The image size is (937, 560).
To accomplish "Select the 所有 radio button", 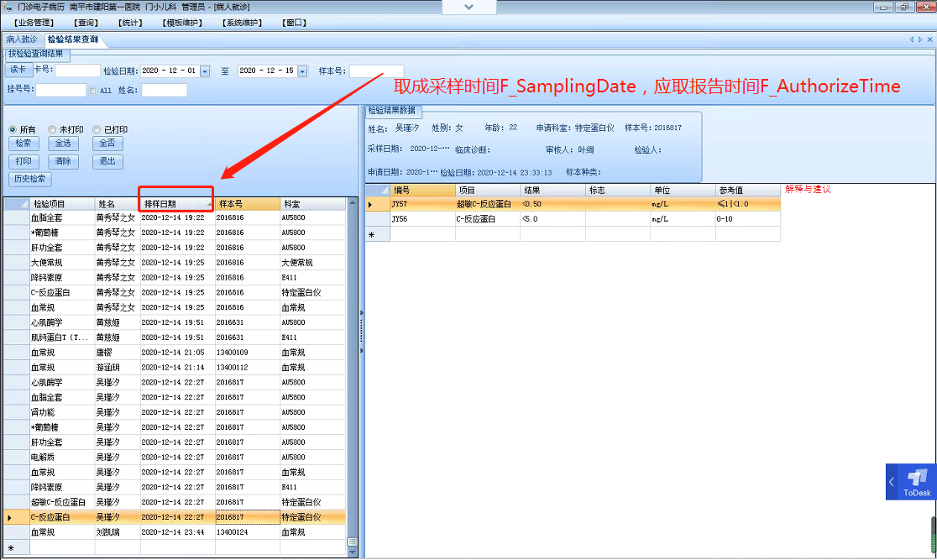I will coord(13,129).
